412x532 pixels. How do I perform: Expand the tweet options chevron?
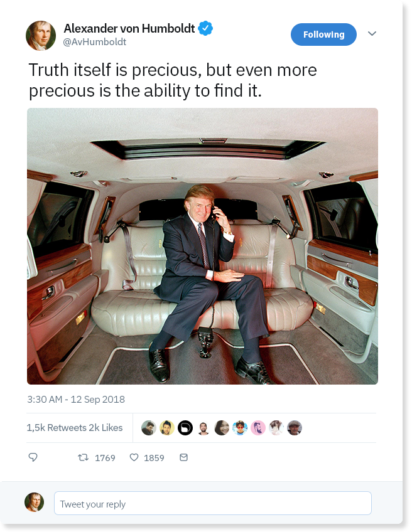[x=372, y=34]
